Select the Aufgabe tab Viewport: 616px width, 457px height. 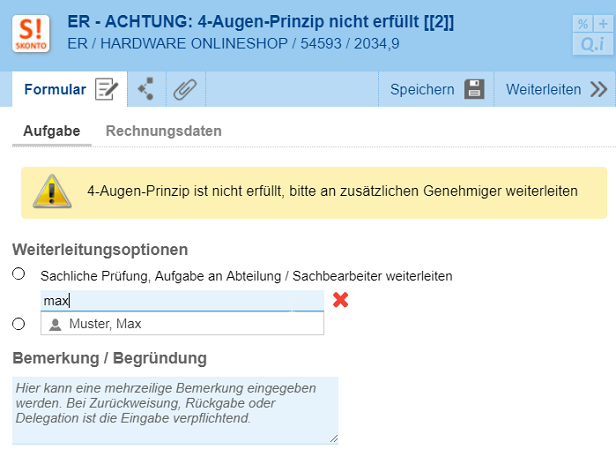(51, 131)
